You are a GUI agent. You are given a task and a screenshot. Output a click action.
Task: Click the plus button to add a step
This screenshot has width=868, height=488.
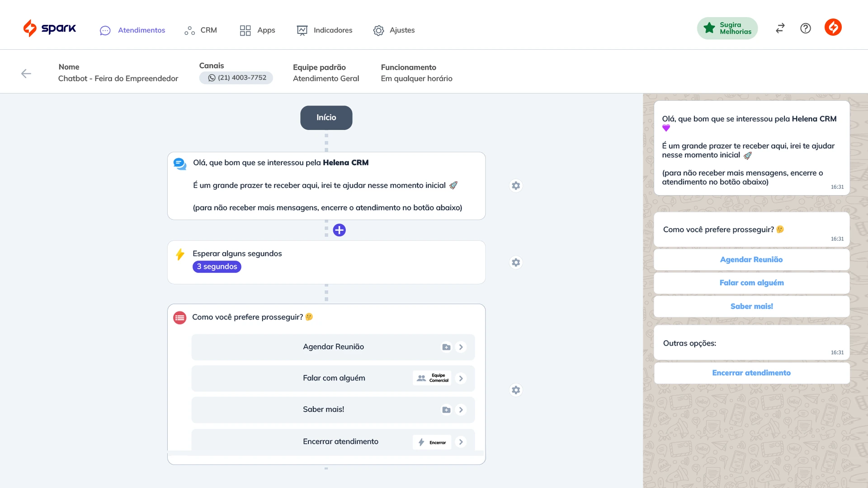tap(340, 230)
